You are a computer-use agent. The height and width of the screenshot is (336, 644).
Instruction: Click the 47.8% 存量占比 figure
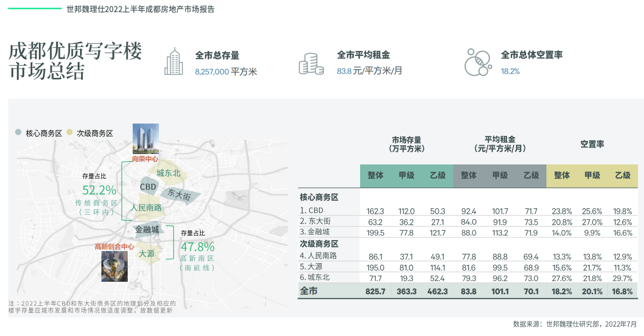(197, 247)
